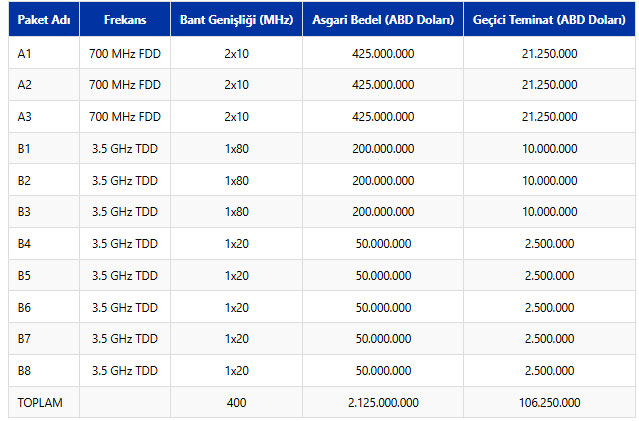Select the B1 package name cell
Viewport: 639px width, 421px height.
tap(25, 149)
